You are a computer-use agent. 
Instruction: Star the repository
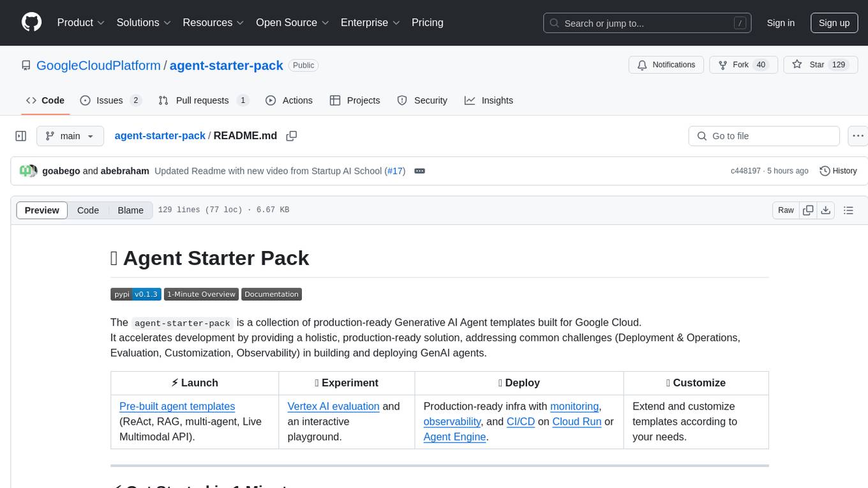point(820,65)
